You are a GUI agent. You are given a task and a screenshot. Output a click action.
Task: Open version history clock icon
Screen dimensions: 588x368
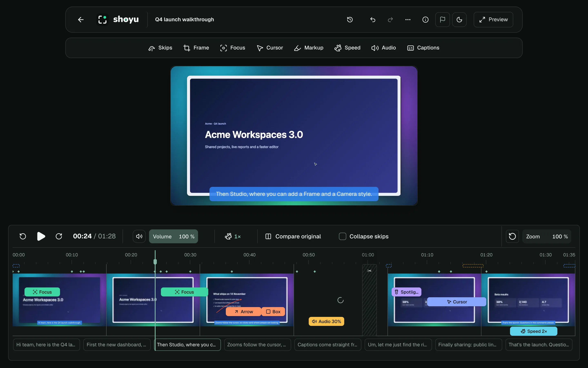[x=350, y=19]
